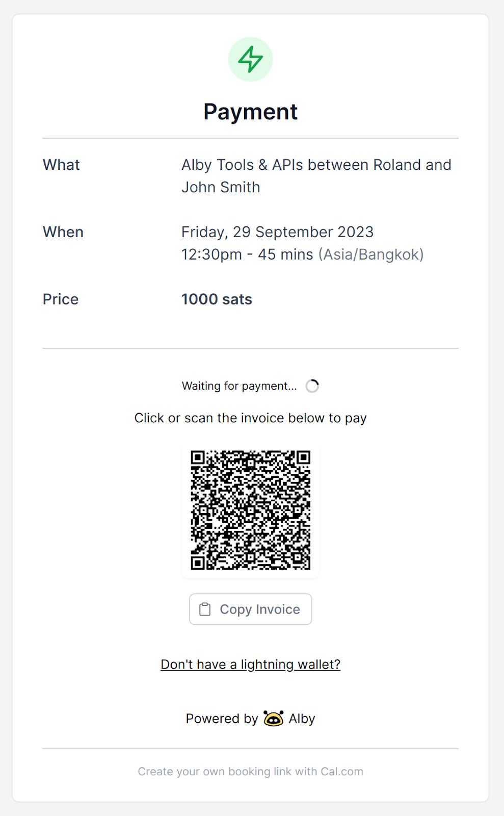Click the (Asia/Bangkok) timezone text
Screen dimensions: 504x816
pos(371,254)
